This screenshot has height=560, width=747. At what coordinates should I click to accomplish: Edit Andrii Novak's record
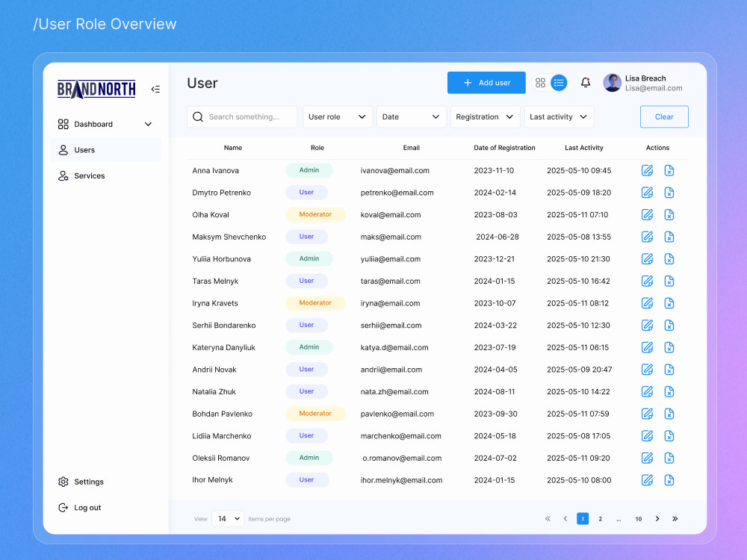click(x=647, y=370)
